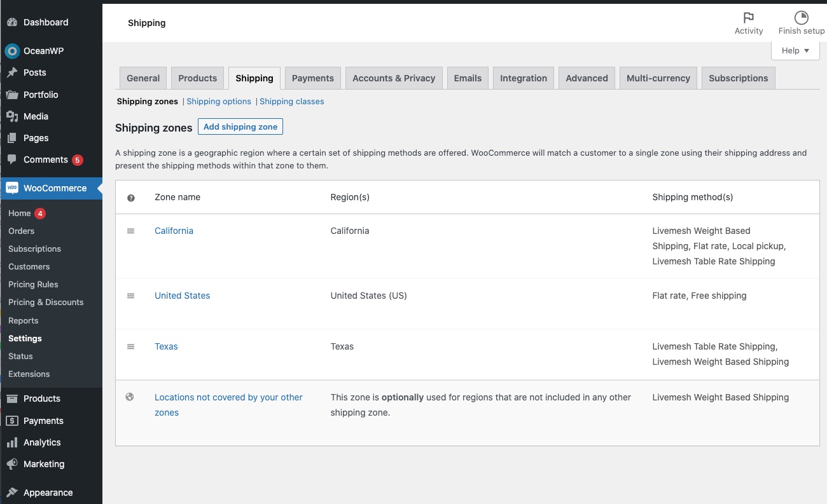This screenshot has width=827, height=504.
Task: Click the Texas region text cell
Action: tap(342, 346)
